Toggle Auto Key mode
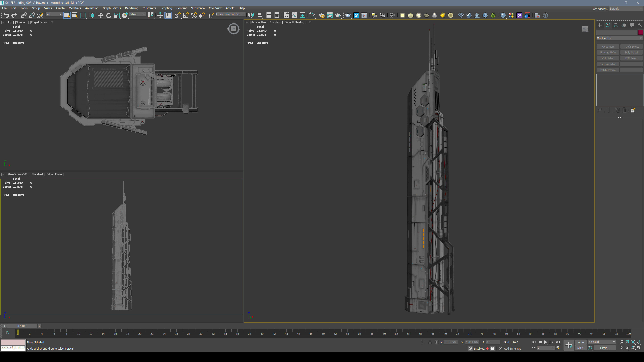Screen dimensions: 644x362 tap(581, 342)
